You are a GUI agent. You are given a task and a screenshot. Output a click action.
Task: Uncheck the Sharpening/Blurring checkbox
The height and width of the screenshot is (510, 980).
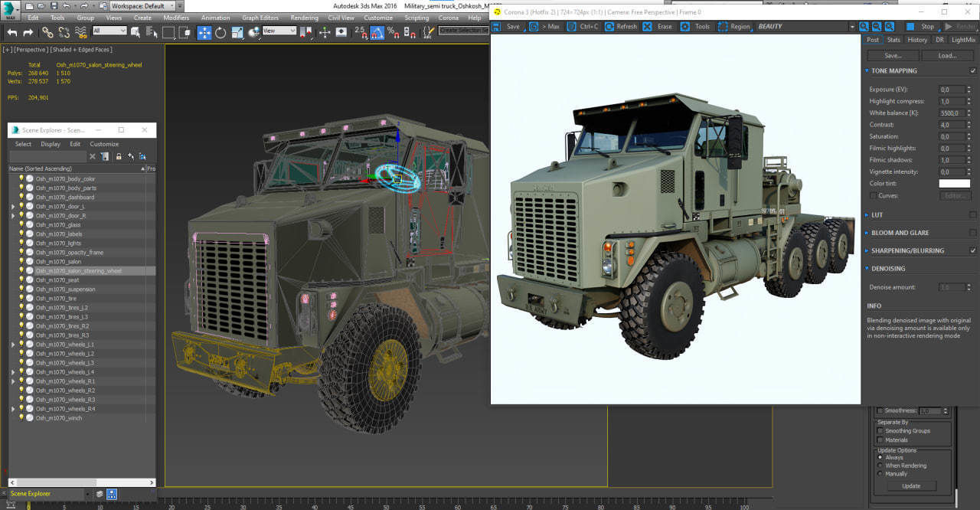973,250
